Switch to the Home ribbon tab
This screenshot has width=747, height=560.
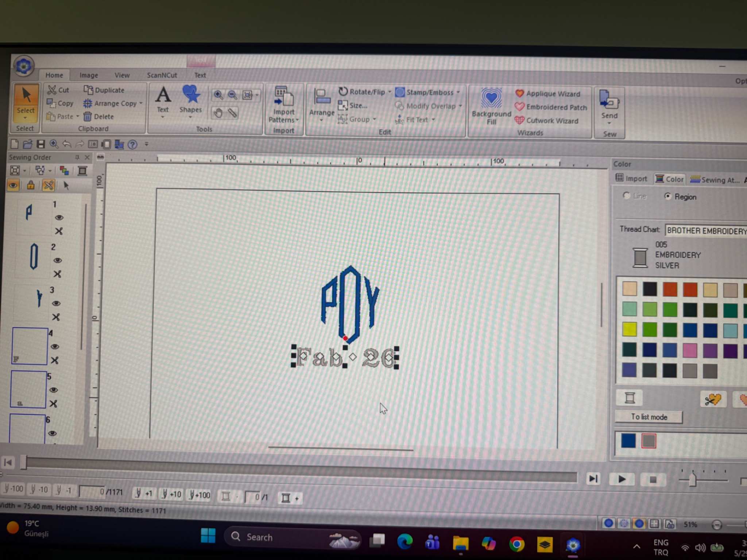pos(54,75)
